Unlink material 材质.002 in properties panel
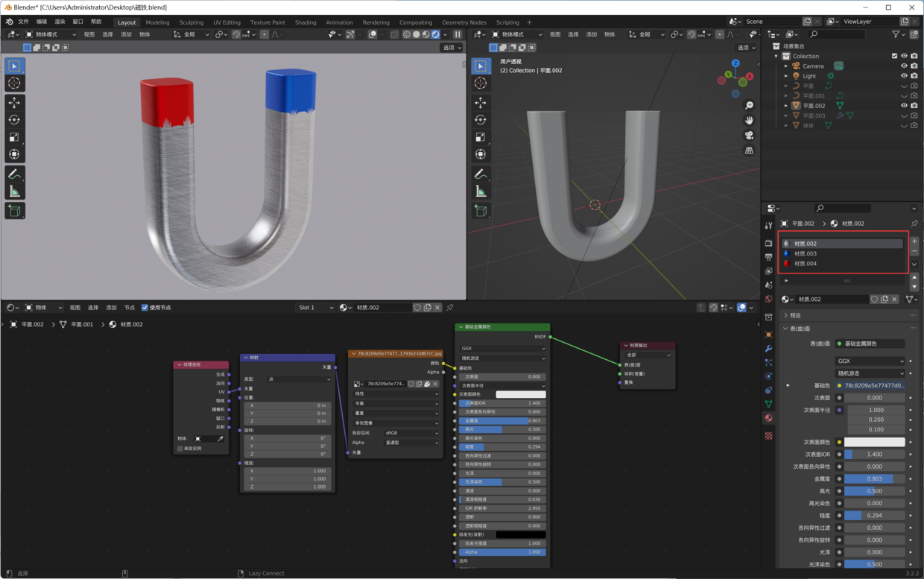 pos(895,299)
